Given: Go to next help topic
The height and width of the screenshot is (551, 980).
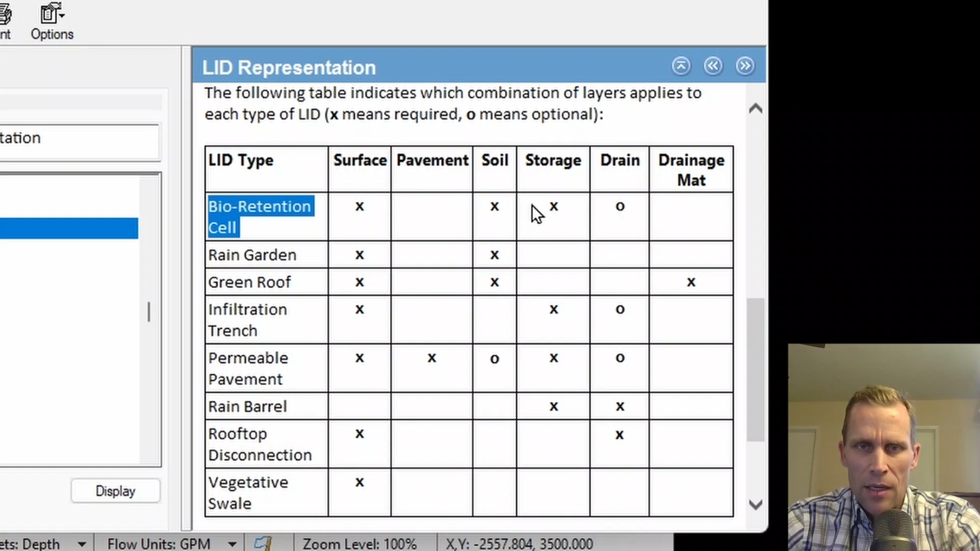Looking at the screenshot, I should 745,66.
